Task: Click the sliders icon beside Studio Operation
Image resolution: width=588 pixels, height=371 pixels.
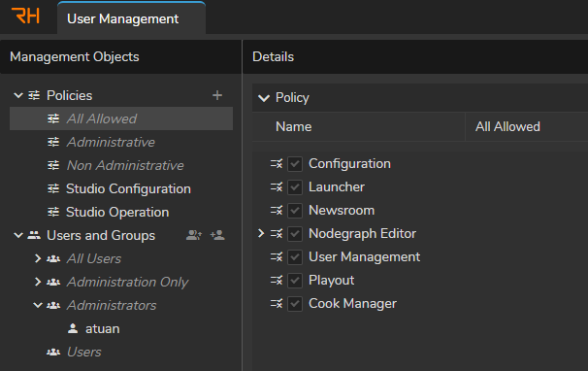Action: (x=53, y=212)
